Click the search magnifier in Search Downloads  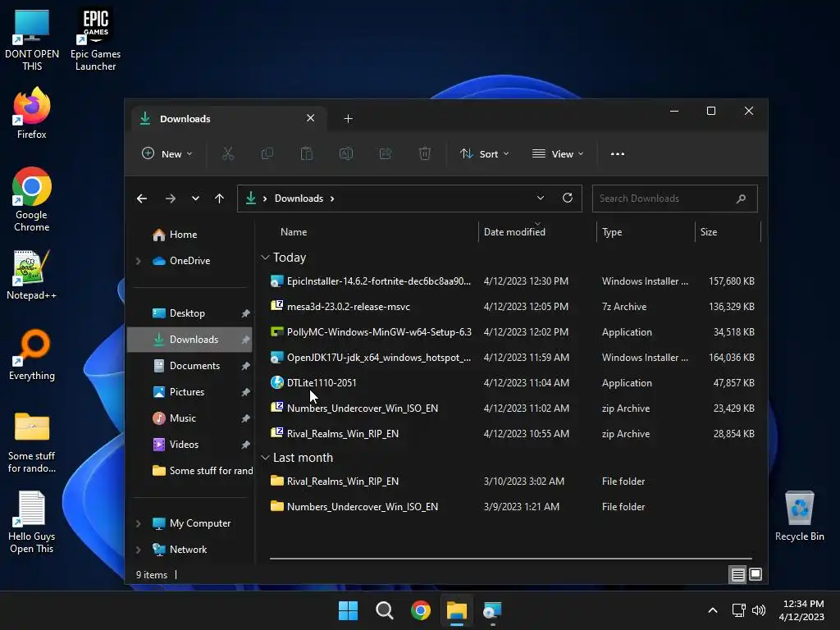pyautogui.click(x=741, y=199)
